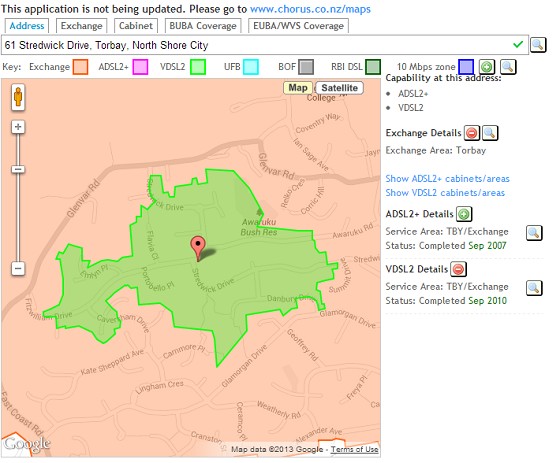Viewport: 560px width, 463px height.
Task: Click the 'Lingham Cres' street label
Action: pyautogui.click(x=160, y=387)
